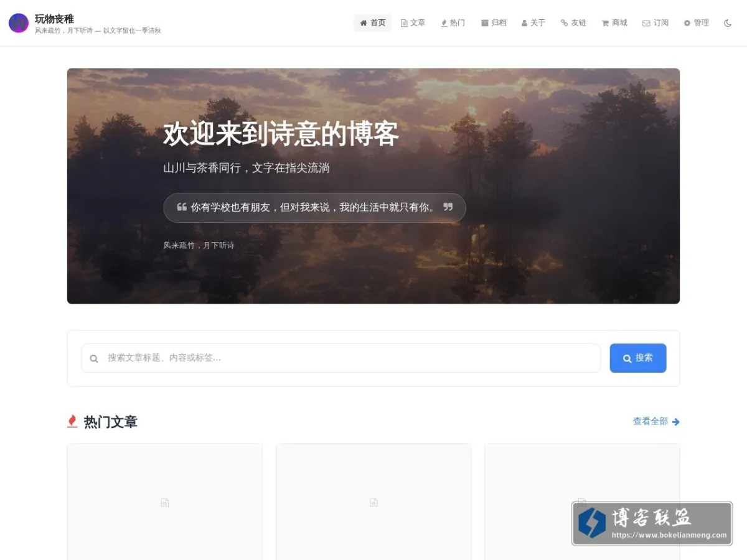Open the 友链 navigation item

[573, 23]
